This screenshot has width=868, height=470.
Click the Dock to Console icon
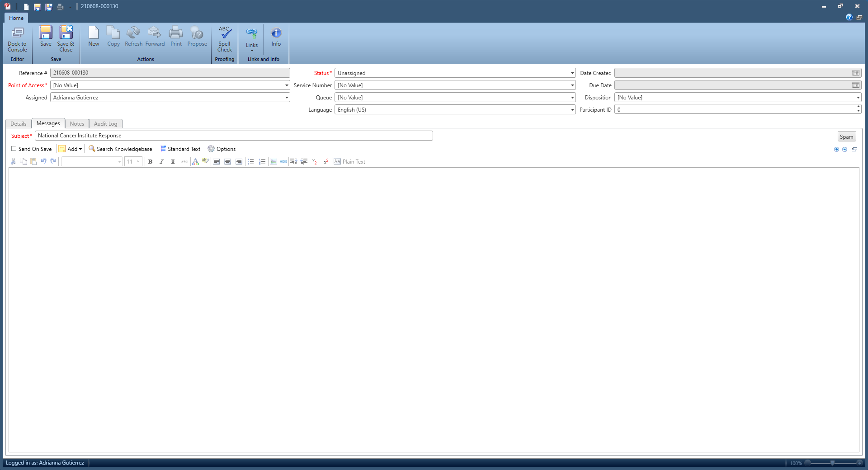pos(17,38)
